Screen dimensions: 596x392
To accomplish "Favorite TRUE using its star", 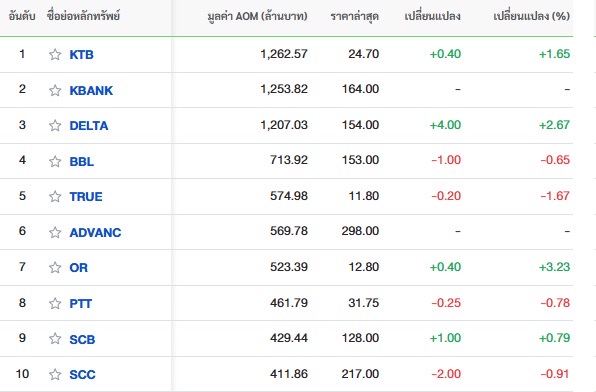I will point(55,197).
